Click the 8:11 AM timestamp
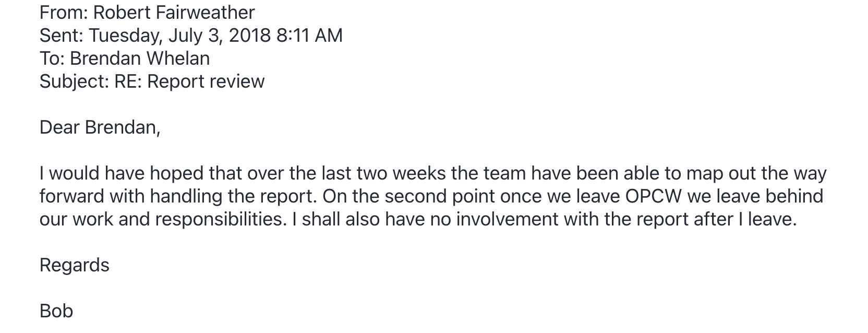Screen dimensions: 868x333 tap(309, 35)
